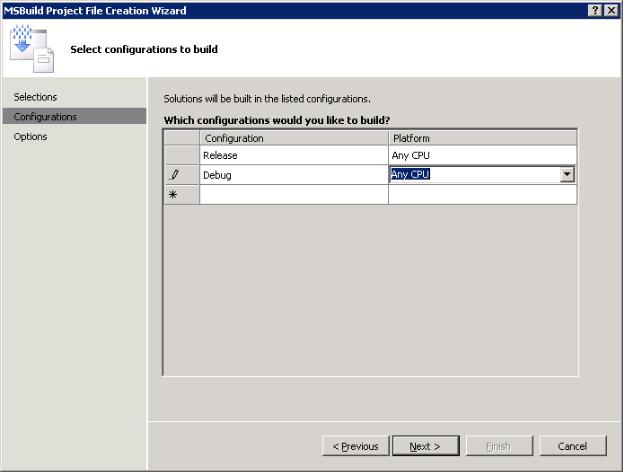The height and width of the screenshot is (472, 623).
Task: Select the Configurations step in sidebar
Action: coord(74,116)
